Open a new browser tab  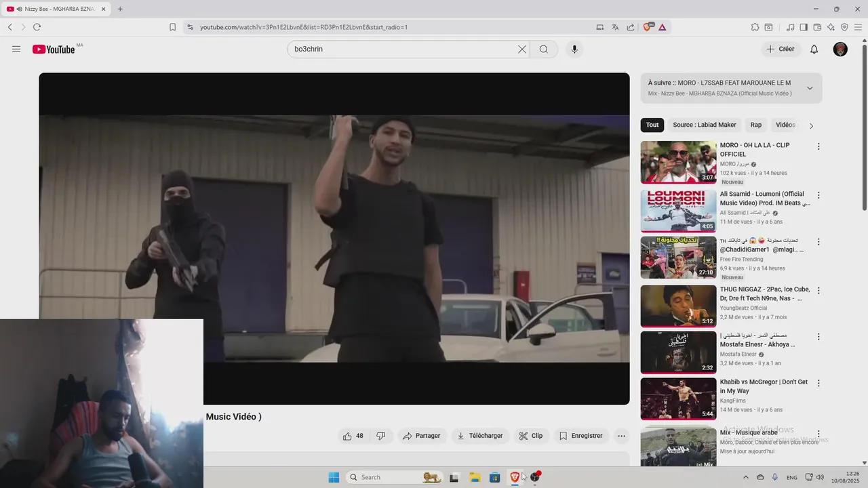(x=120, y=9)
